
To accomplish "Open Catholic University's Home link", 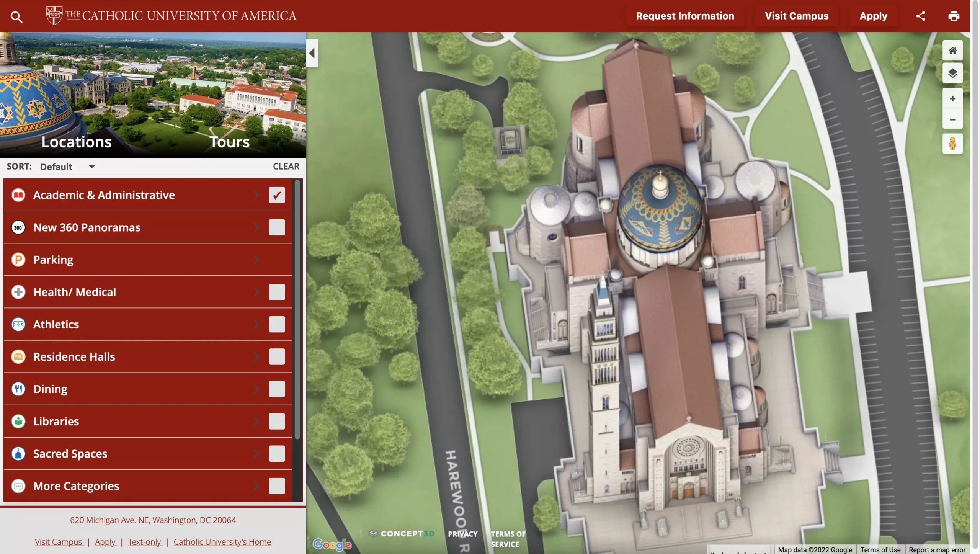I will point(222,542).
